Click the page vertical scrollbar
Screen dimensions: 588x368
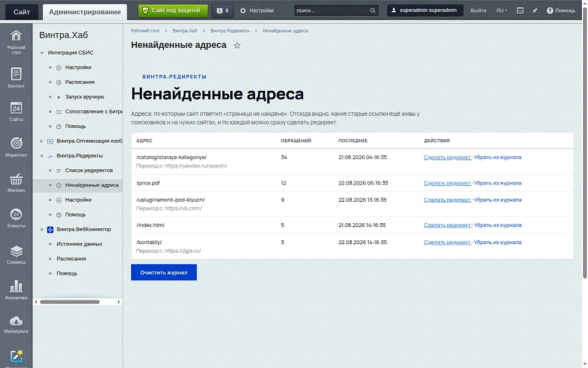[584, 143]
